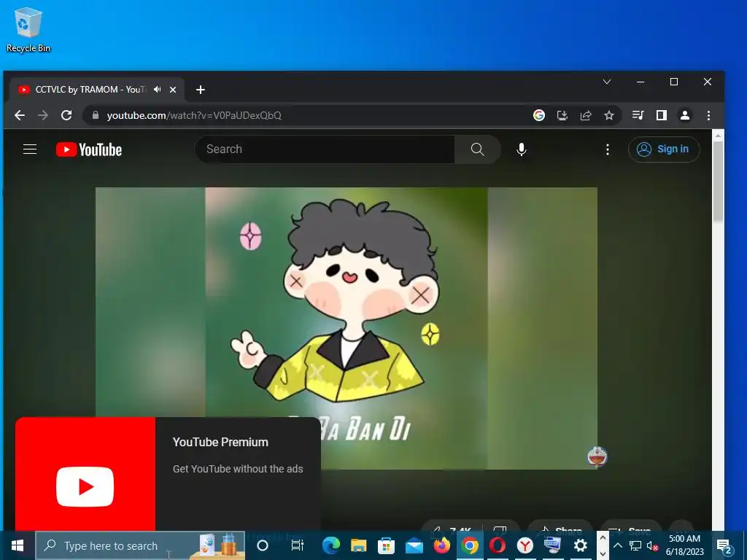Open Cortana circle on the taskbar
Screen dimensions: 747x560
pyautogui.click(x=263, y=545)
